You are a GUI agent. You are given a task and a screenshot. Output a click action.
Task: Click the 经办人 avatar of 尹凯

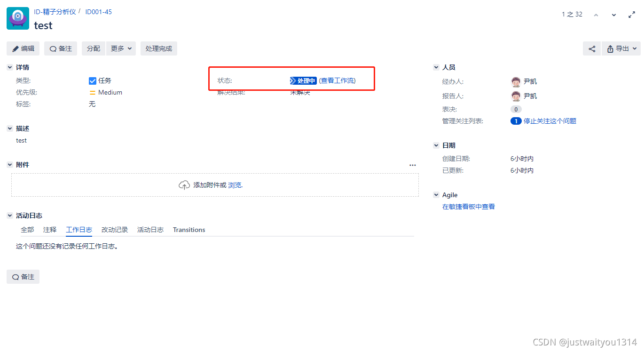click(x=516, y=81)
